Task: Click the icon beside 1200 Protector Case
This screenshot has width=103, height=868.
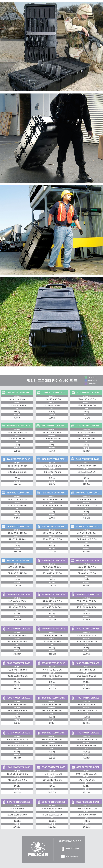Action: pyautogui.click(x=4, y=426)
